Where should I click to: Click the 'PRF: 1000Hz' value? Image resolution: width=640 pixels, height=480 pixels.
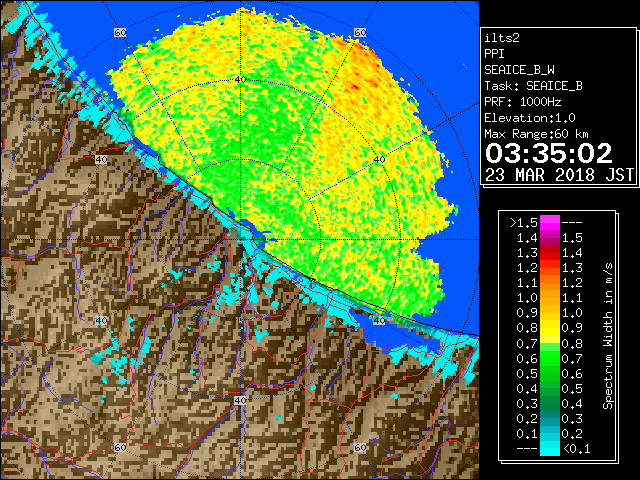pyautogui.click(x=522, y=102)
